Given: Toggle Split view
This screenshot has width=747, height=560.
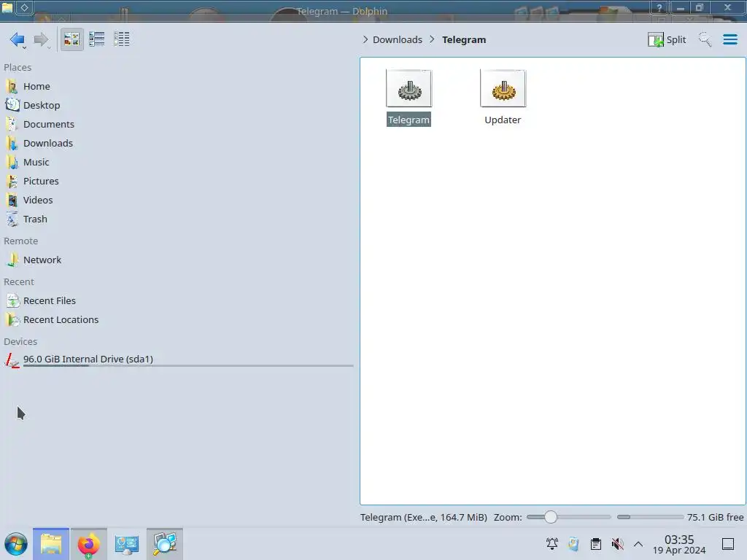Looking at the screenshot, I should click(x=667, y=39).
